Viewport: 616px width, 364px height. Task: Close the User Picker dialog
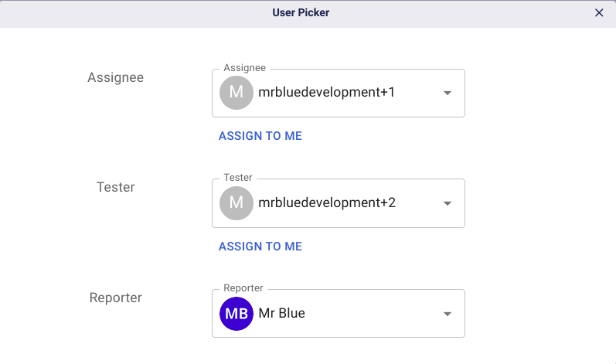pos(599,12)
